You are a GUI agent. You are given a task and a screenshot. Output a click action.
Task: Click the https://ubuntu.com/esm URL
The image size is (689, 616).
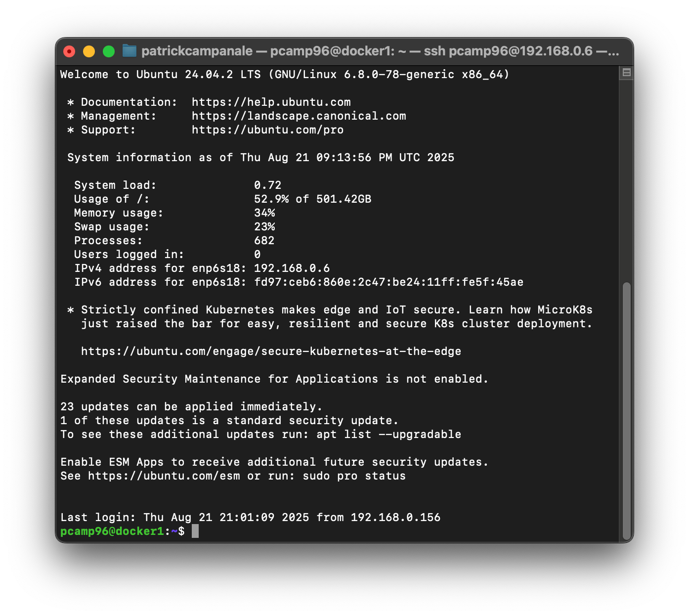(164, 476)
